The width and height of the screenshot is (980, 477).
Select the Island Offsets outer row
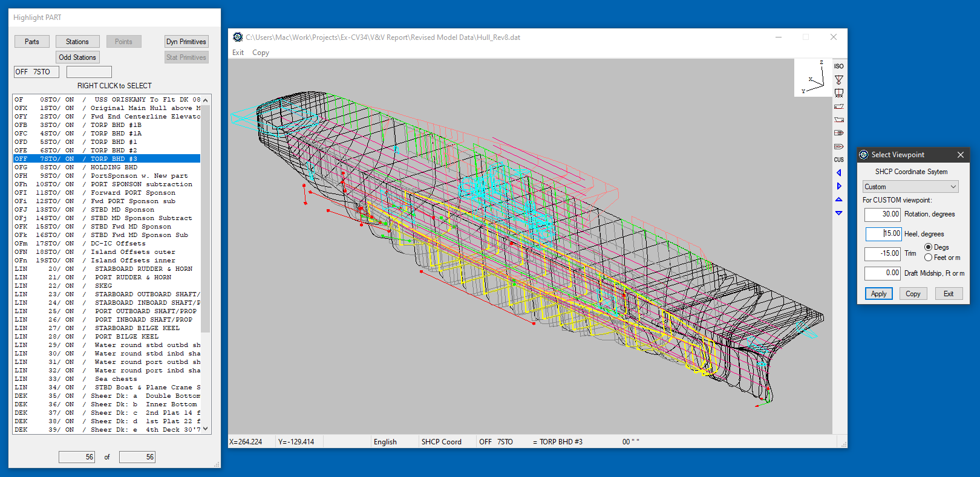[x=107, y=252]
